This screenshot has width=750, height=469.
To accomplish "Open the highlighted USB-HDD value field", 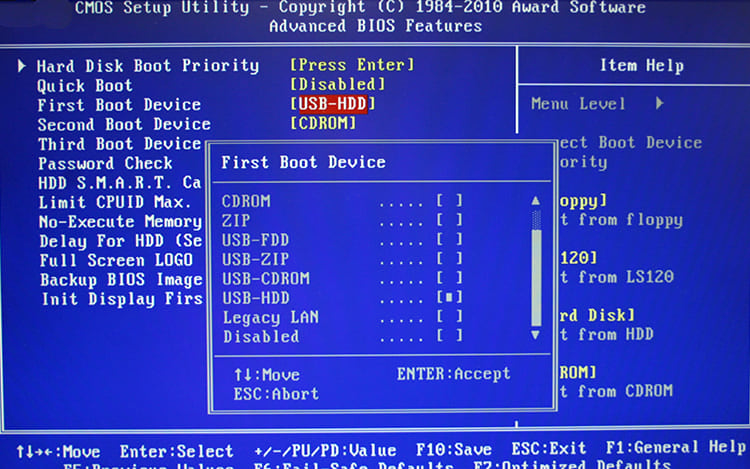I will click(x=333, y=104).
